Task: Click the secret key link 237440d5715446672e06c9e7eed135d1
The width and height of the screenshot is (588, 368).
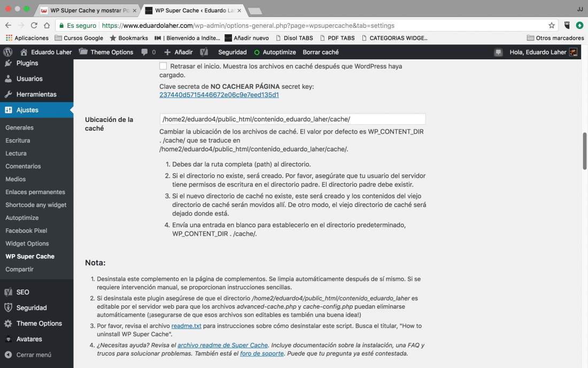Action: pyautogui.click(x=219, y=95)
